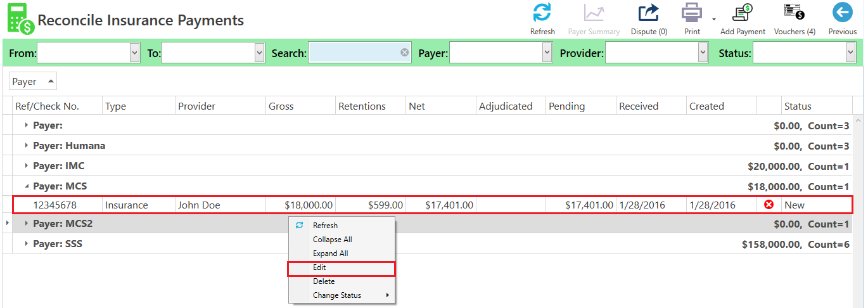The image size is (868, 308).
Task: Choose Delete from the context menu
Action: tap(341, 281)
